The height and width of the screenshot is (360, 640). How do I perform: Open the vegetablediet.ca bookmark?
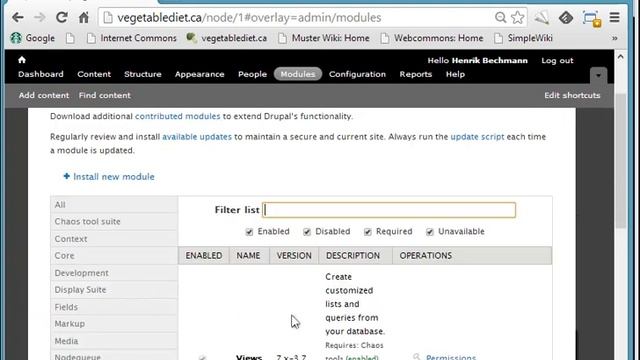coord(227,38)
